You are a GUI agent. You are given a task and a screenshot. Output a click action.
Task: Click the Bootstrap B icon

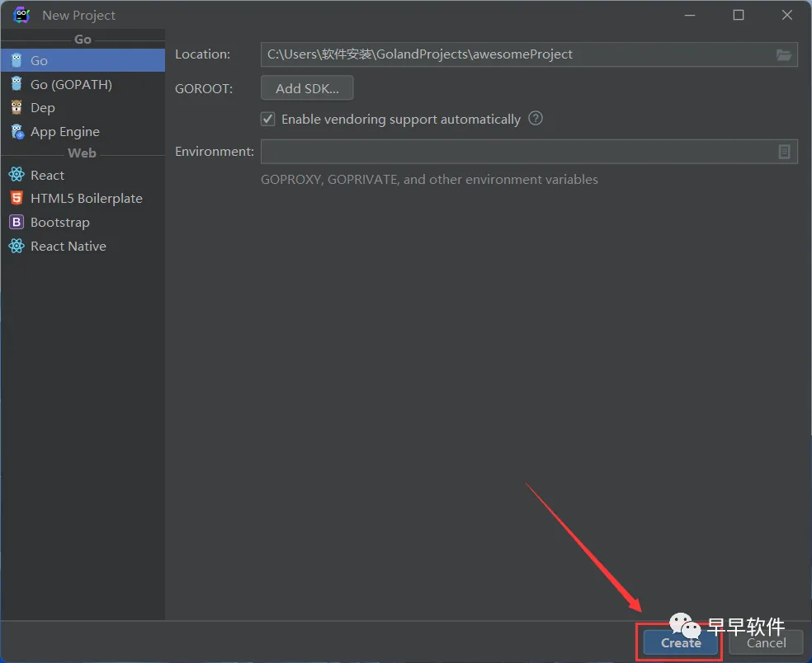point(17,222)
